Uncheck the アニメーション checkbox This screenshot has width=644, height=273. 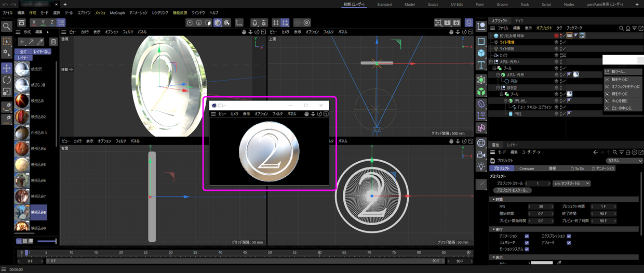pyautogui.click(x=527, y=236)
